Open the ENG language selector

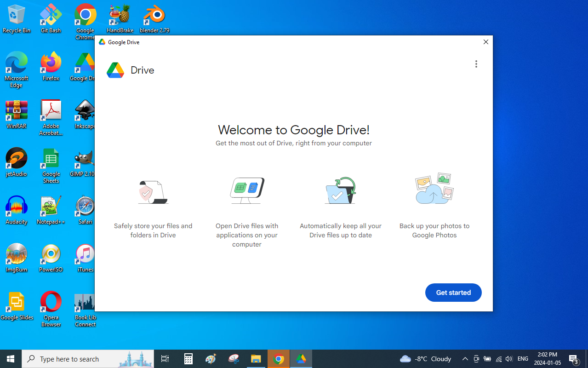[x=523, y=359]
